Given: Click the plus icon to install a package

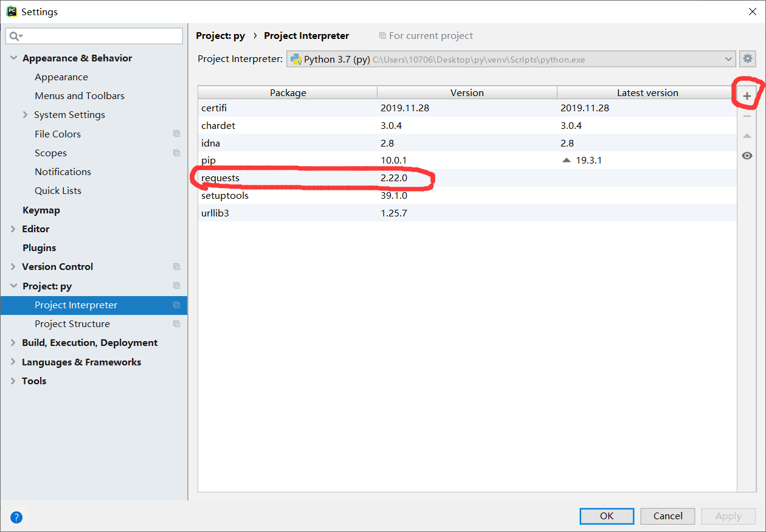Looking at the screenshot, I should pyautogui.click(x=747, y=96).
